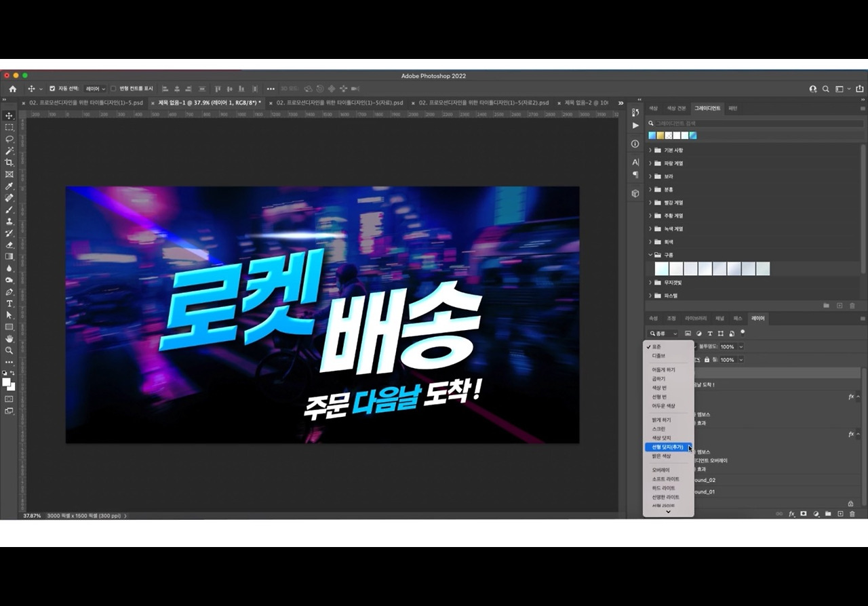Screen dimensions: 868x606
Task: Open the opacity 100% dropdown arrow
Action: click(x=741, y=346)
